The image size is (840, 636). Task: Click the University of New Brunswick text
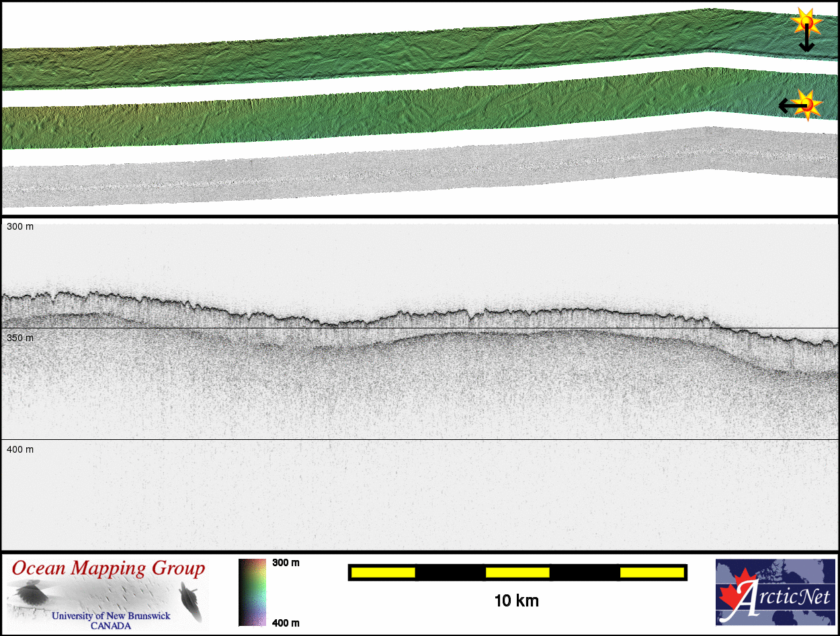(x=111, y=615)
